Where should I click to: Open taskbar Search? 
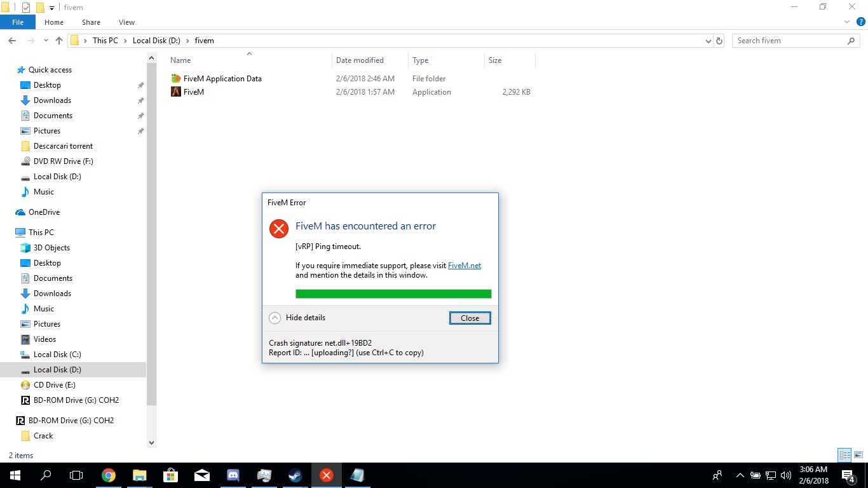click(x=46, y=475)
